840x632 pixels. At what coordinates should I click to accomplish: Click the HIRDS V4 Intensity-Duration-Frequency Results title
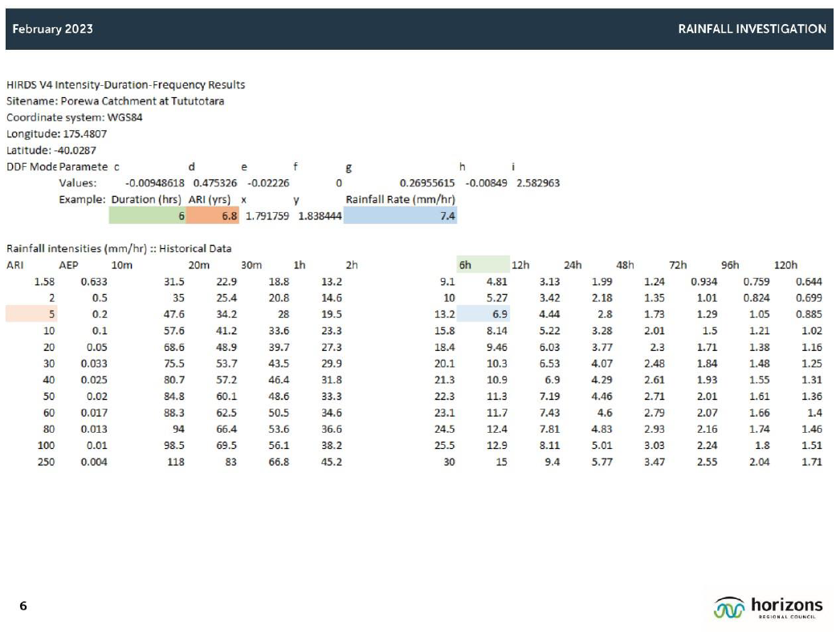(125, 84)
